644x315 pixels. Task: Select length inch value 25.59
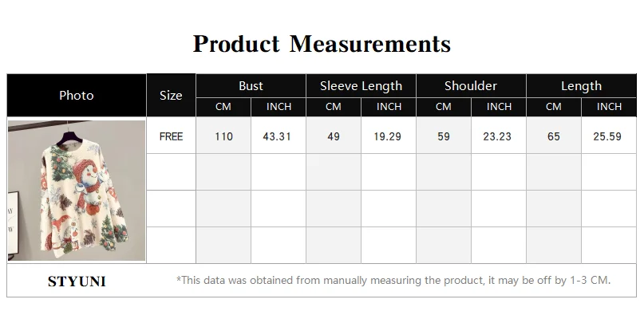(607, 136)
